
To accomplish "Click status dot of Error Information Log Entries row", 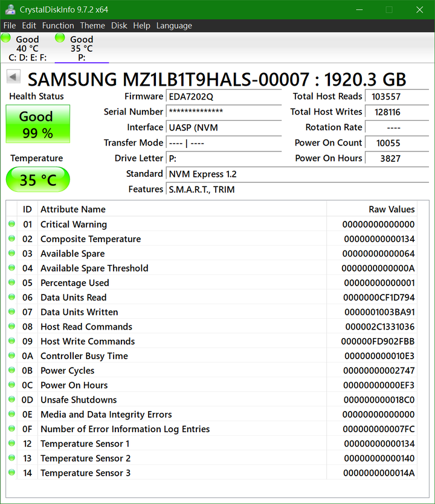I will (12, 429).
